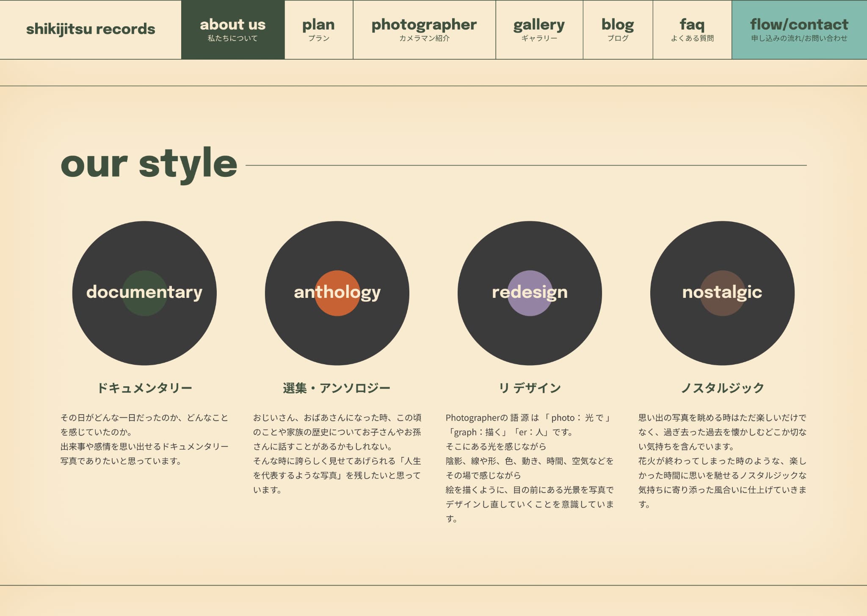Open the shikijitsu records home logo
This screenshot has width=867, height=616.
coord(91,29)
